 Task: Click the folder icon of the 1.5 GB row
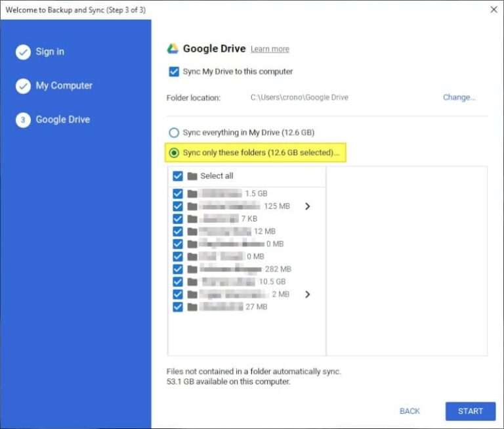click(192, 194)
